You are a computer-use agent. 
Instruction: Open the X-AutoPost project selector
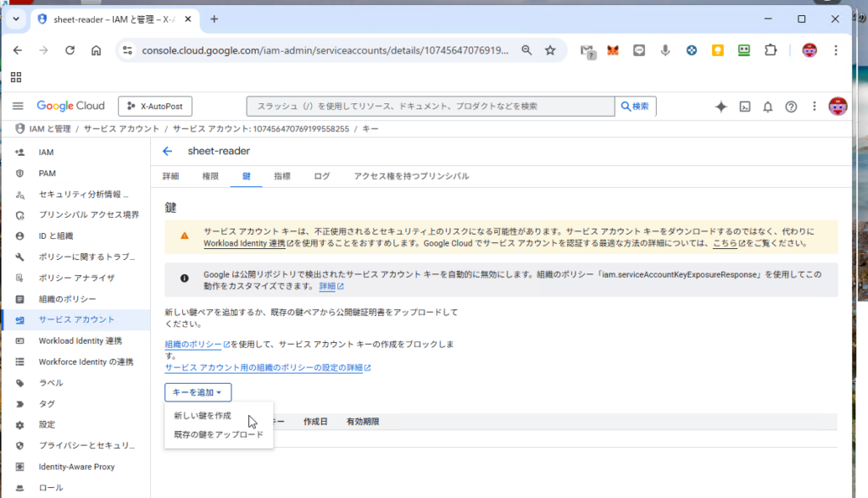point(155,106)
